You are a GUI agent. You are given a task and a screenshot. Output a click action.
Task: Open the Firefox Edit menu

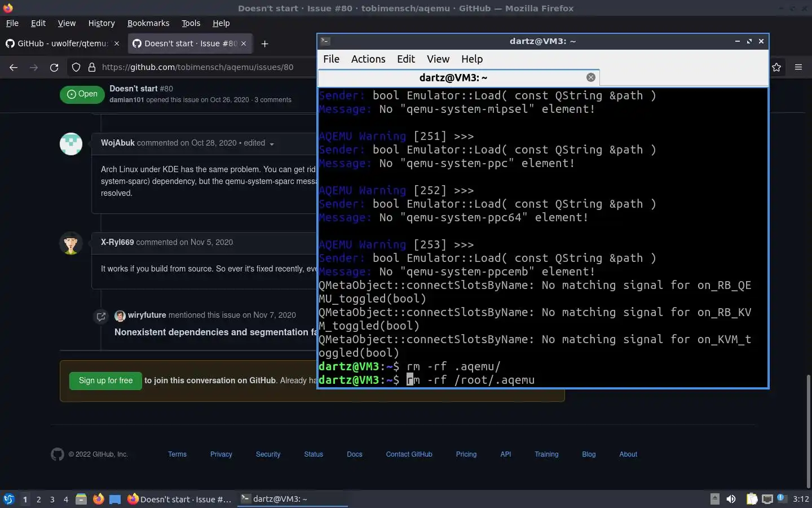pos(38,23)
